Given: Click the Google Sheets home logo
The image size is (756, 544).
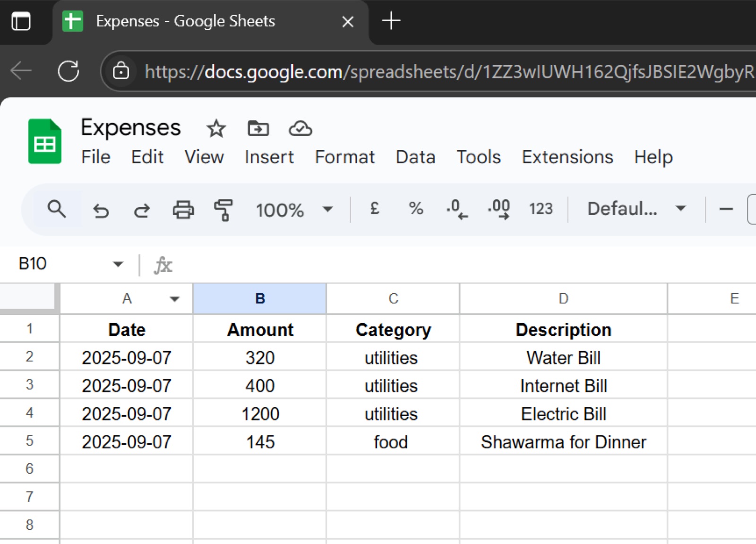Looking at the screenshot, I should click(x=45, y=141).
